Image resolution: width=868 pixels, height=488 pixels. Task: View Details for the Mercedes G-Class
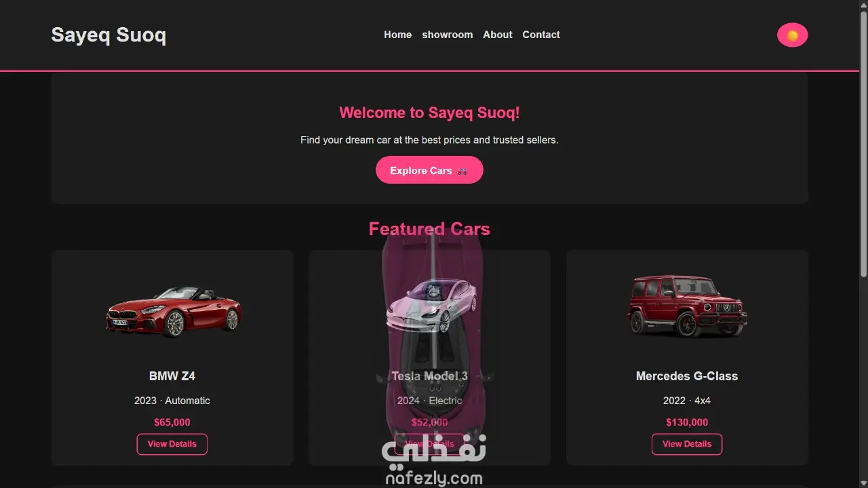tap(687, 444)
